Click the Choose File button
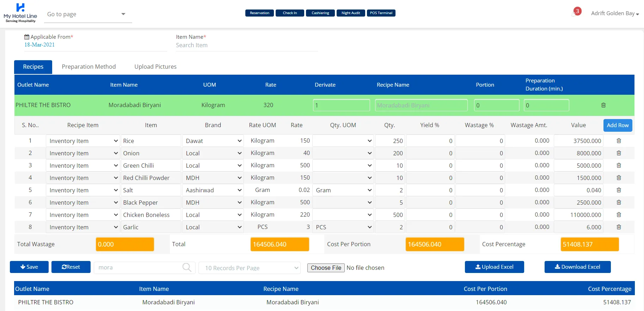 pyautogui.click(x=326, y=268)
